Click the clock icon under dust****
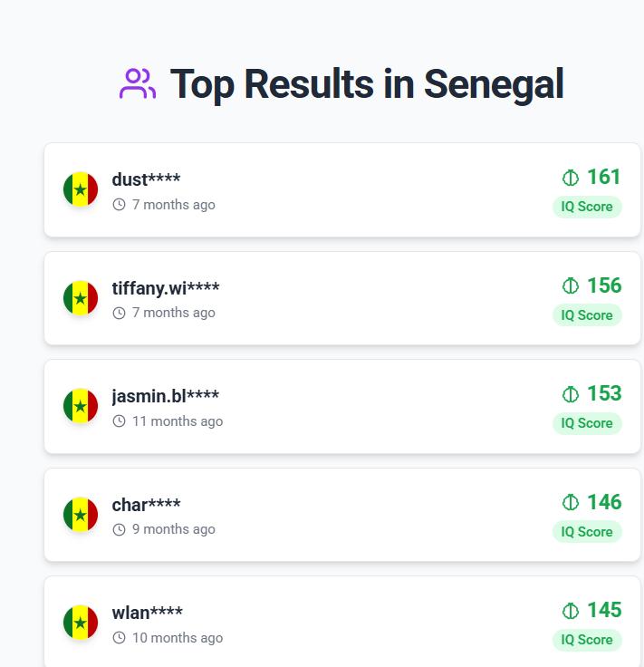Image resolution: width=644 pixels, height=667 pixels. click(119, 205)
